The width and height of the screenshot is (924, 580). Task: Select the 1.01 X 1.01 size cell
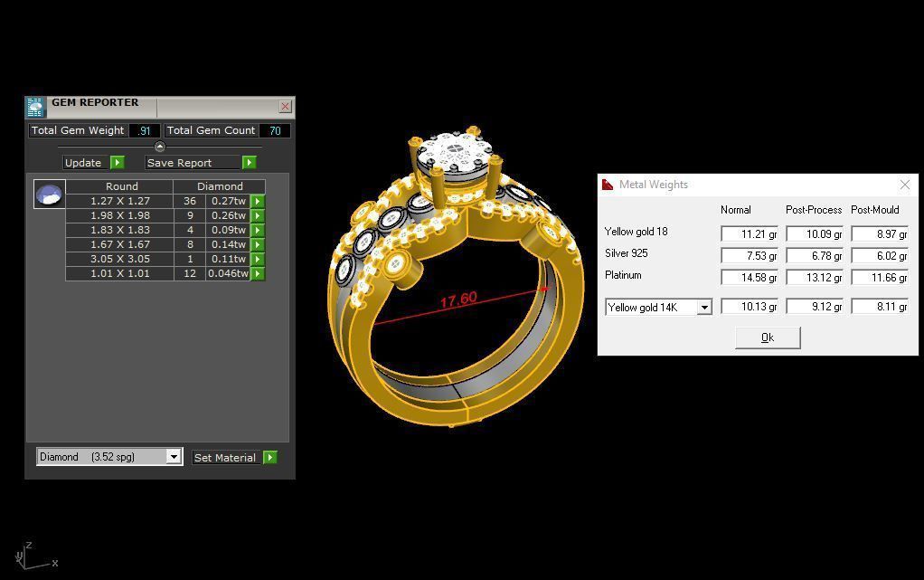(x=119, y=273)
